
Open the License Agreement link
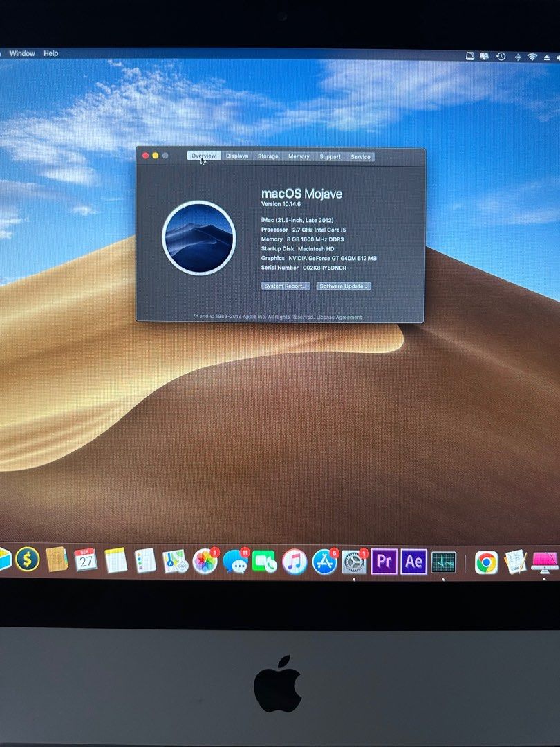pos(339,317)
